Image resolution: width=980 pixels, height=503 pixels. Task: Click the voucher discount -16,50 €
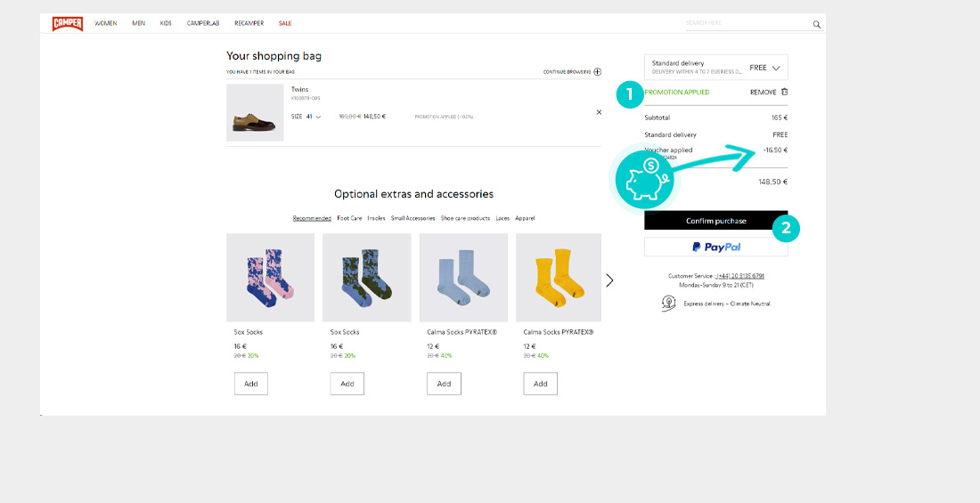pyautogui.click(x=776, y=150)
